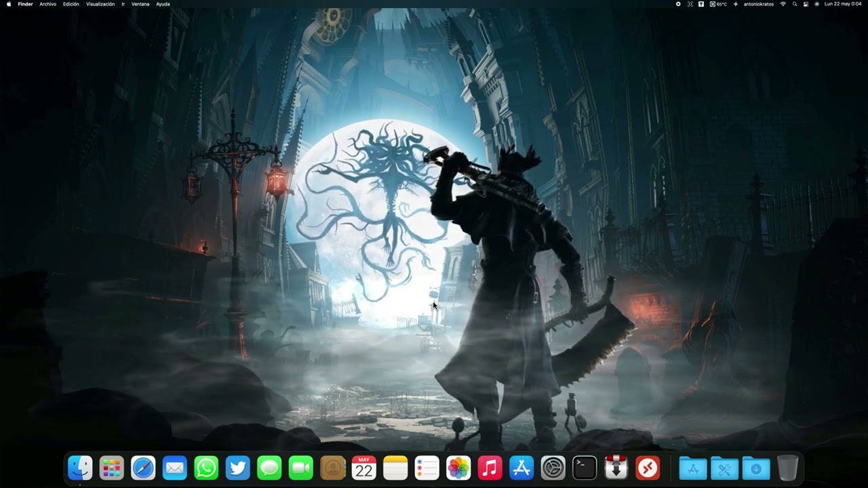The width and height of the screenshot is (868, 488).
Task: Open the Transmit downloader app icon
Action: click(616, 468)
